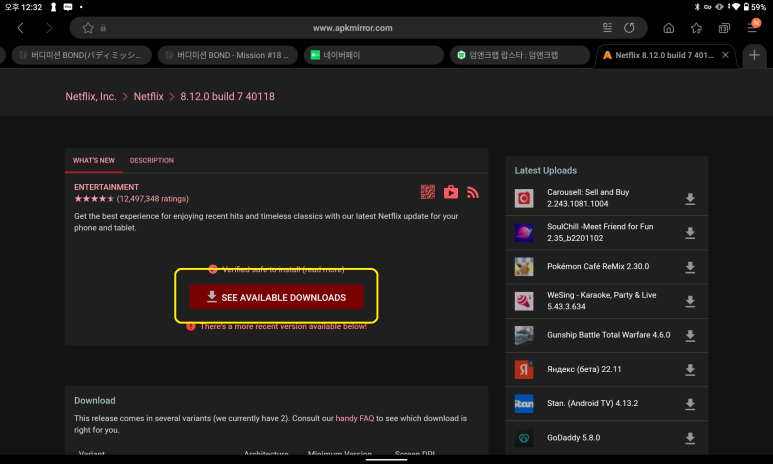Open the ENTERTAINMENT category link
This screenshot has width=773, height=464.
pos(106,187)
